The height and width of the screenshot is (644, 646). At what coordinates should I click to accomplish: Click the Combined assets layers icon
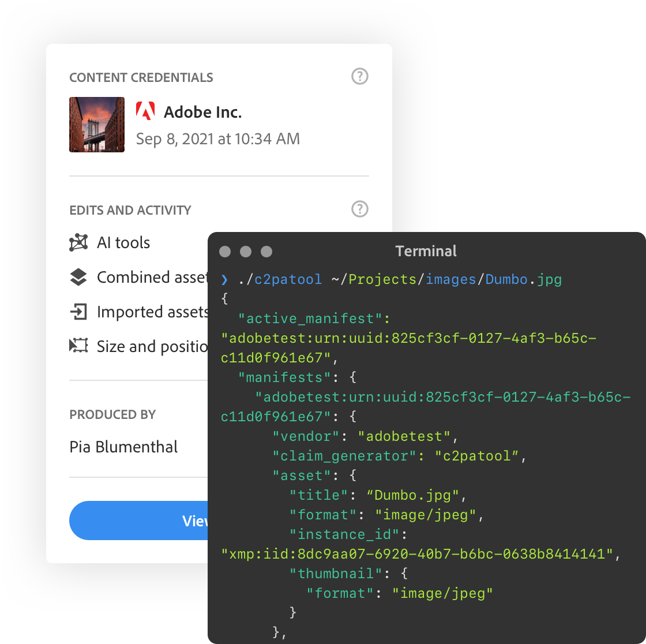coord(78,277)
